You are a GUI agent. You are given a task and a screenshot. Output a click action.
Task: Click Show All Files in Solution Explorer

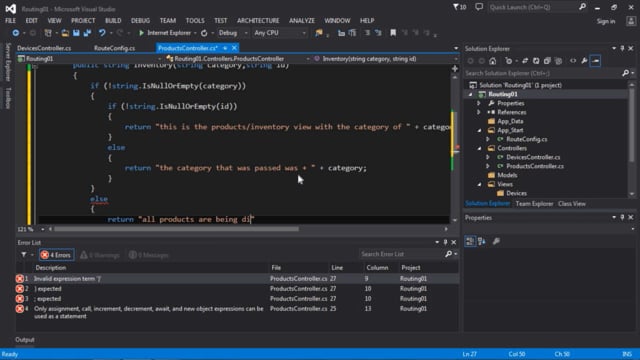(x=558, y=61)
